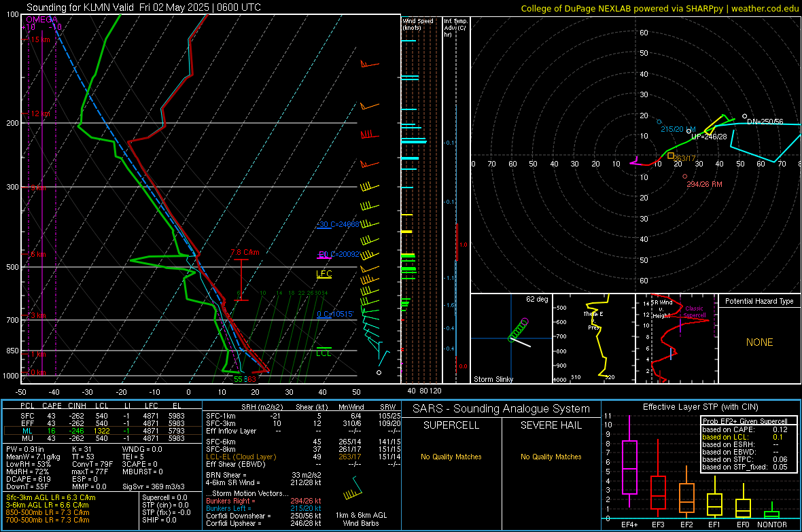Click the Supercell = 0.0 composite value
The image size is (802, 532).
164,497
